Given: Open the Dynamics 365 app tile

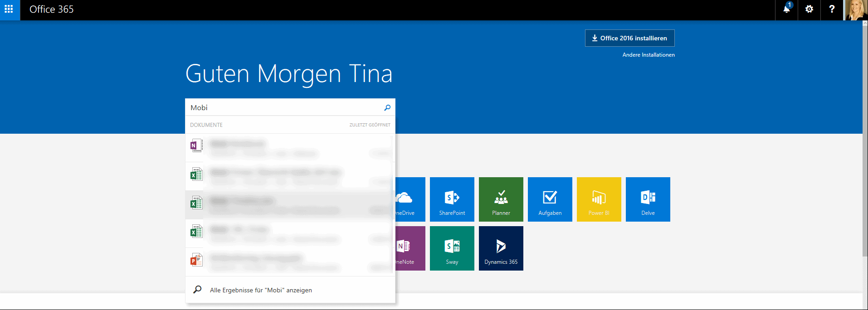Looking at the screenshot, I should click(501, 248).
